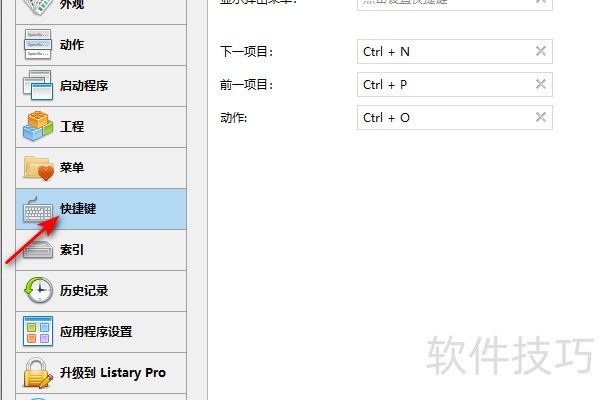Click the 升级到 Listary Pro lock icon

pos(38,373)
